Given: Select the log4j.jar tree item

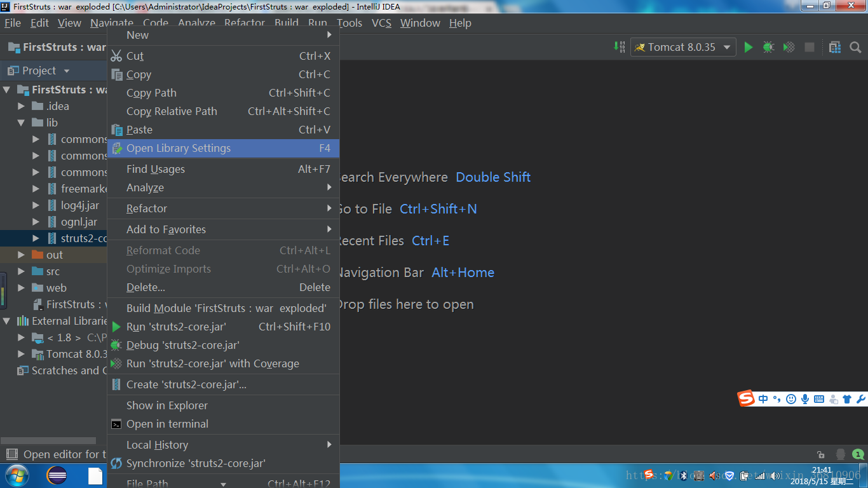Looking at the screenshot, I should 80,205.
